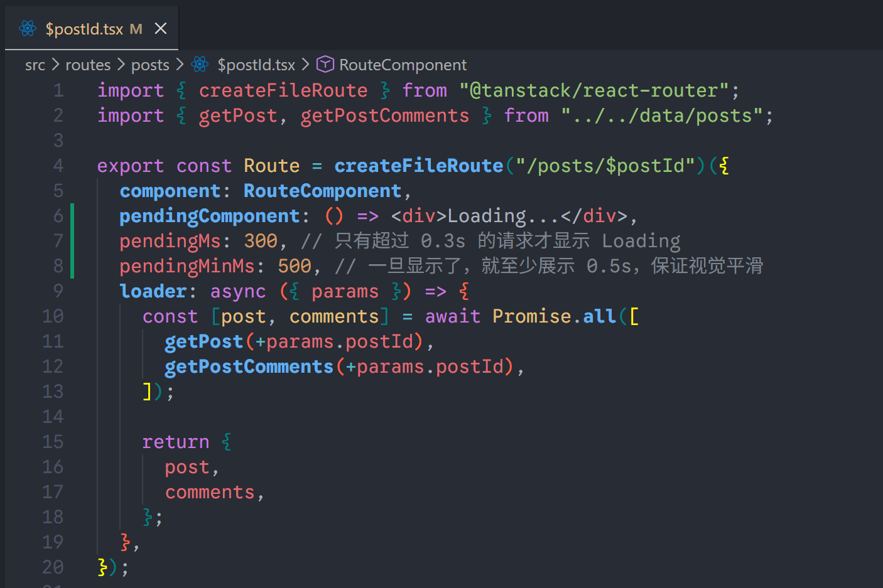Viewport: 883px width, 588px height.
Task: Place cursor on createFileRoute call on line 4
Action: click(418, 166)
